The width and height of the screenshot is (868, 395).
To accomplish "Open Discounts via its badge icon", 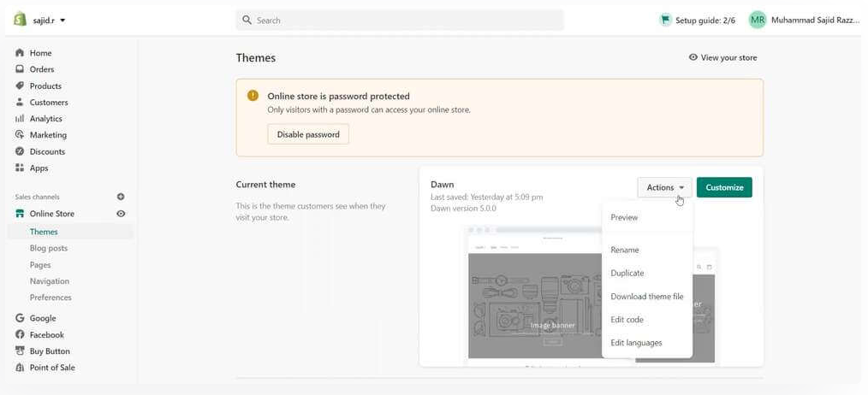I will coord(20,151).
